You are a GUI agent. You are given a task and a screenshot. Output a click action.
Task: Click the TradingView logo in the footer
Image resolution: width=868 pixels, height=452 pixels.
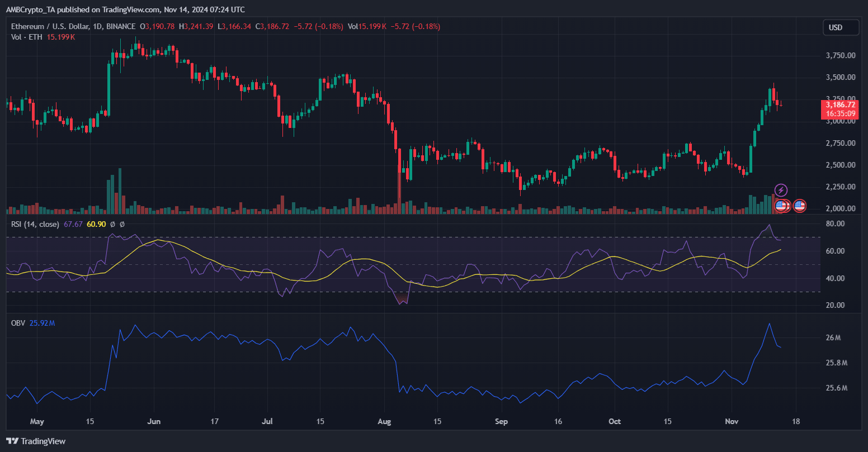pos(36,441)
